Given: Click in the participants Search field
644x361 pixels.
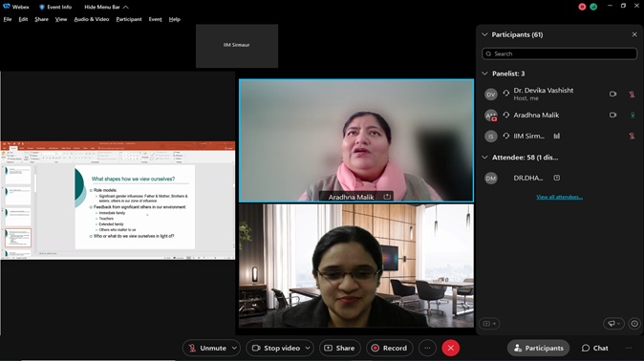Looking at the screenshot, I should [x=559, y=53].
